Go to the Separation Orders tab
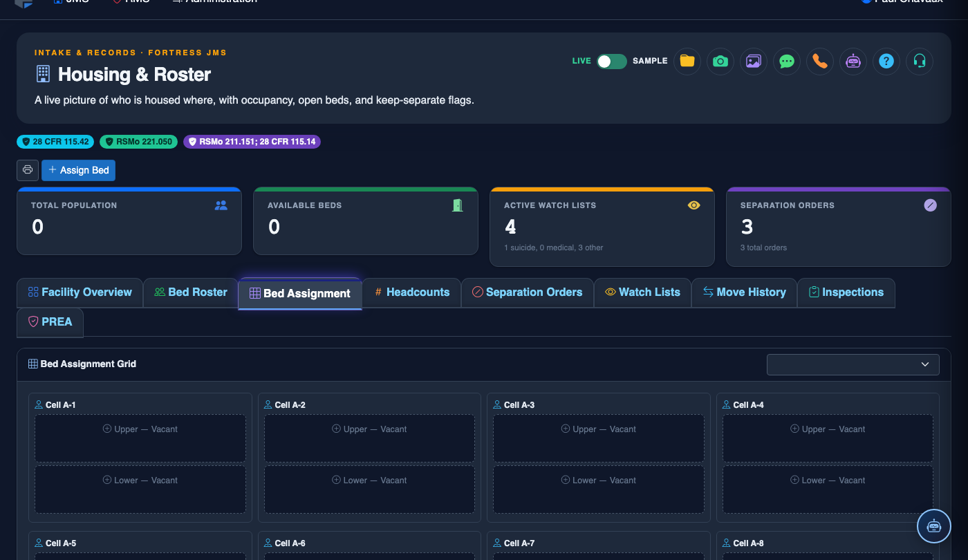The height and width of the screenshot is (560, 968). coord(527,292)
